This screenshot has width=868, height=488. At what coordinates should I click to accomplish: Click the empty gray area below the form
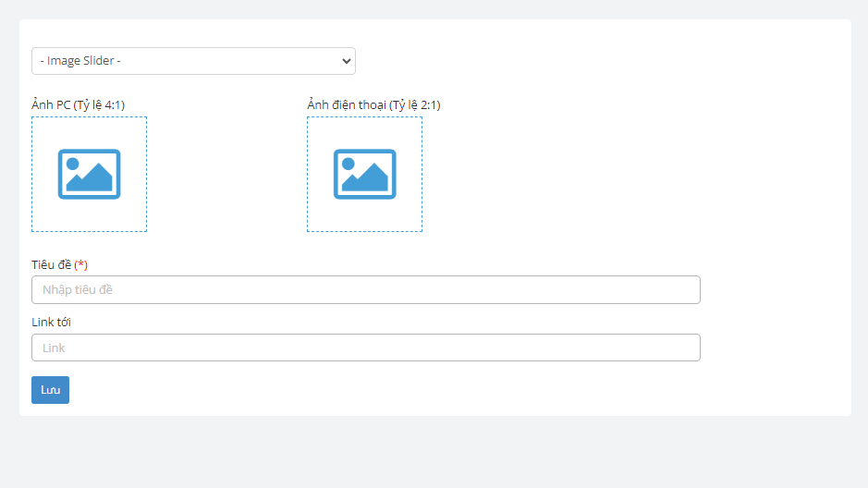click(x=434, y=453)
